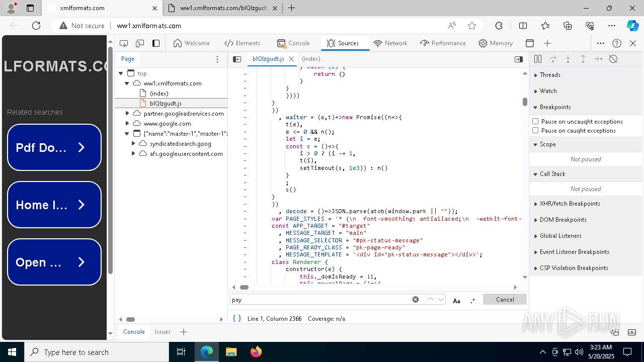Click the 'Home I...' related search button
Screen dimensions: 644x362
(54, 205)
